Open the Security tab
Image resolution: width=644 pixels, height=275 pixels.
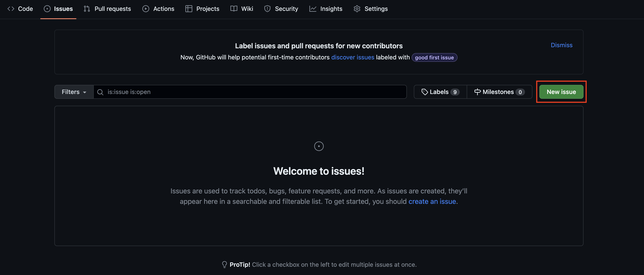[x=281, y=9]
